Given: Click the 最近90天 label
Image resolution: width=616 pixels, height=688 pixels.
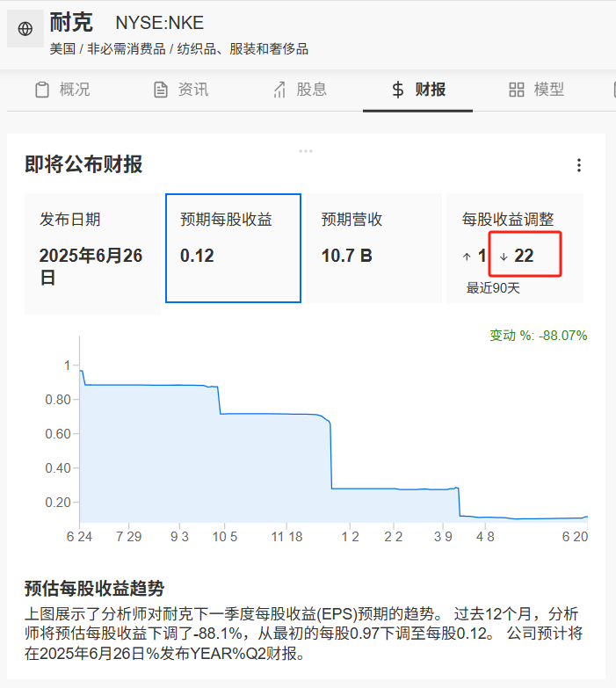Looking at the screenshot, I should [493, 288].
